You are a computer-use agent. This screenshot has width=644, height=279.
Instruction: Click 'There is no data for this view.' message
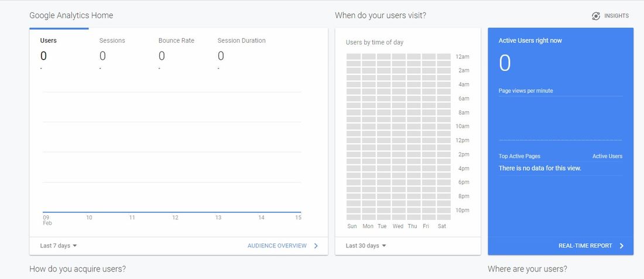(x=540, y=168)
